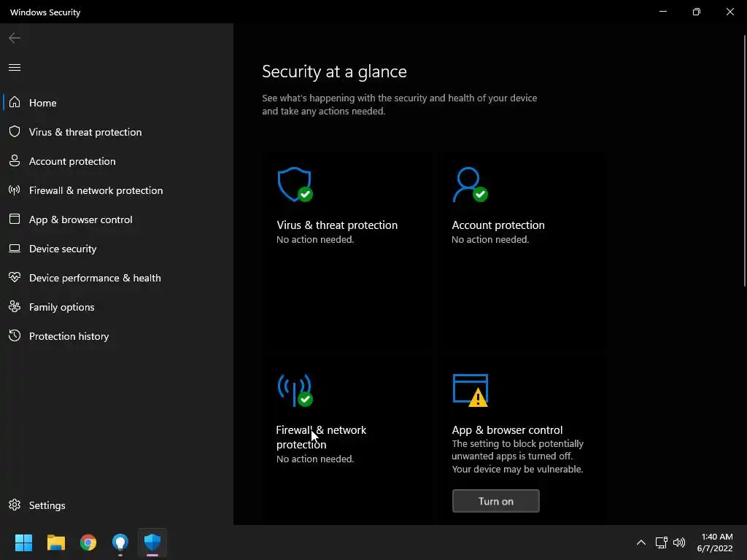Toggle the hamburger navigation menu

(15, 68)
